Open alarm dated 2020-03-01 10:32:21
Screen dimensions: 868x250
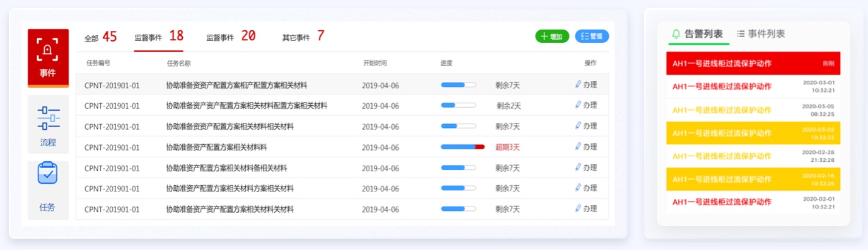pos(753,86)
